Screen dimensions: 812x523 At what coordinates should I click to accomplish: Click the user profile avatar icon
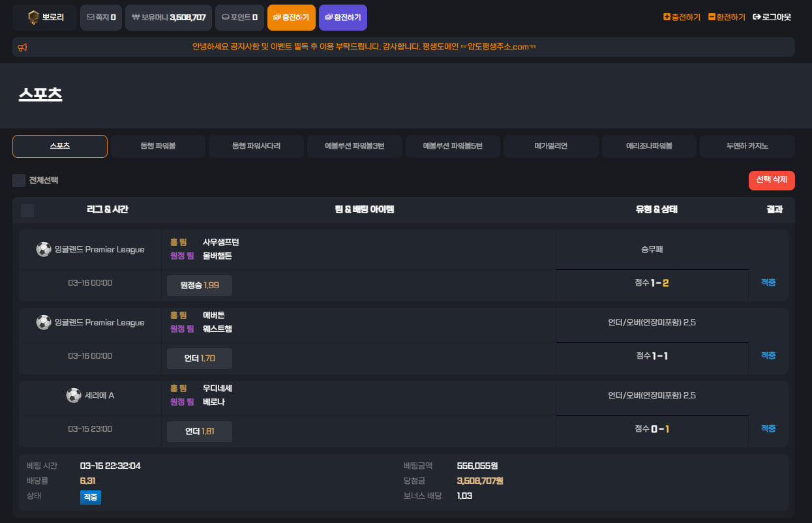coord(34,18)
